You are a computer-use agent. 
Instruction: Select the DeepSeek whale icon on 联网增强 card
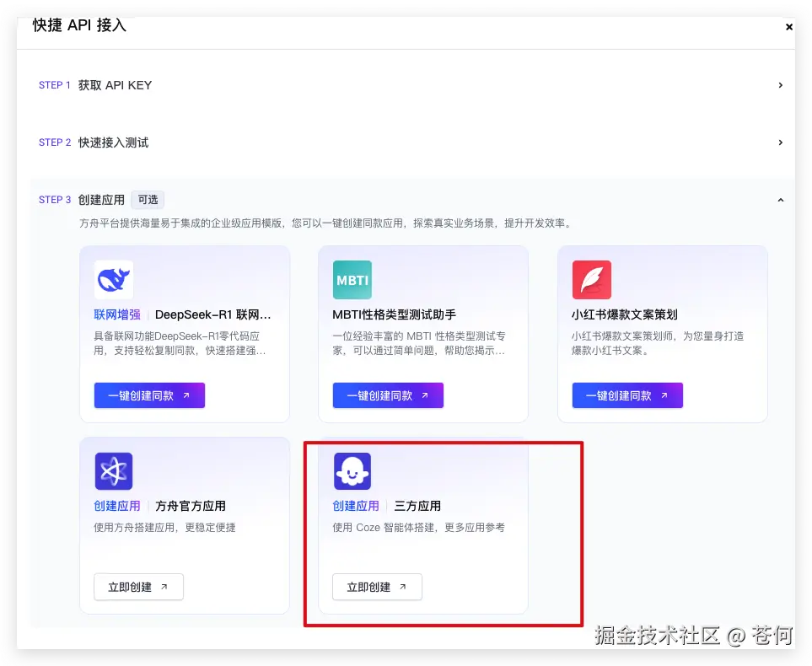click(x=112, y=279)
